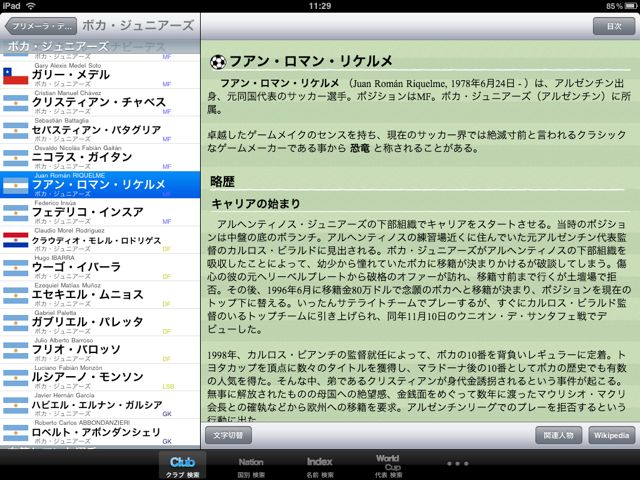Tap the 11:29 clock in status bar

(320, 6)
